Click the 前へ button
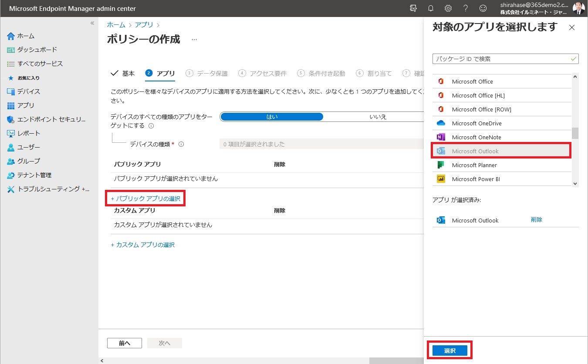The width and height of the screenshot is (588, 364). (x=125, y=343)
